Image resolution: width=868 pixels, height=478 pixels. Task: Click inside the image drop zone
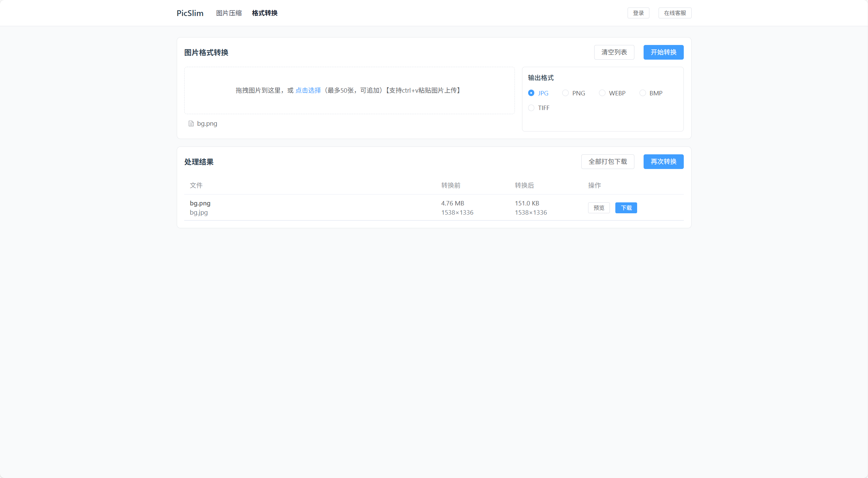[x=349, y=102]
